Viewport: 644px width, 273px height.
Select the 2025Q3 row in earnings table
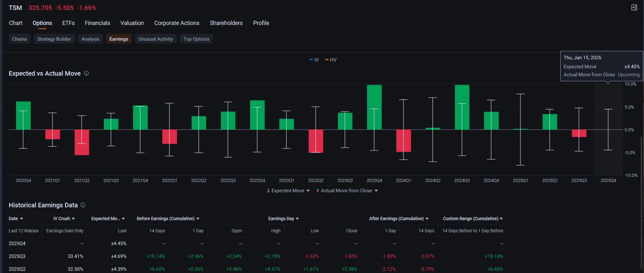(322, 256)
